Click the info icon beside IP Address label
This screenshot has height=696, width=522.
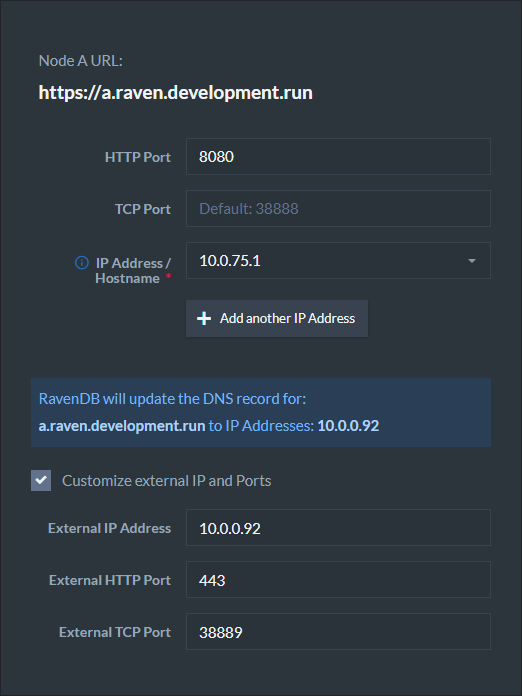(x=82, y=263)
